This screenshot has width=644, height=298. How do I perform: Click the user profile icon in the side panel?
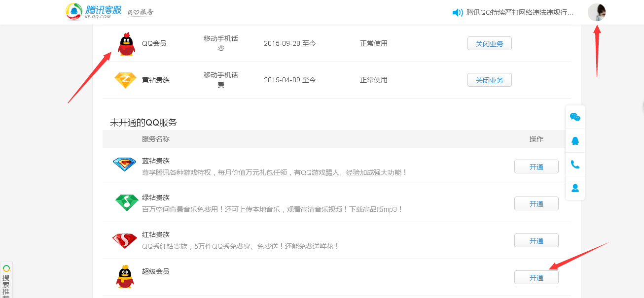[x=575, y=188]
